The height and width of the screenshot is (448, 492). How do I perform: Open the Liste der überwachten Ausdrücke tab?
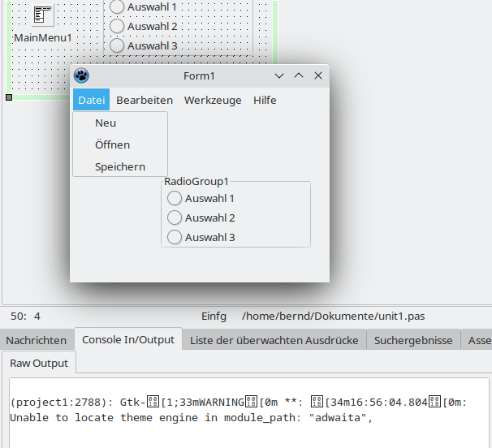(x=274, y=340)
